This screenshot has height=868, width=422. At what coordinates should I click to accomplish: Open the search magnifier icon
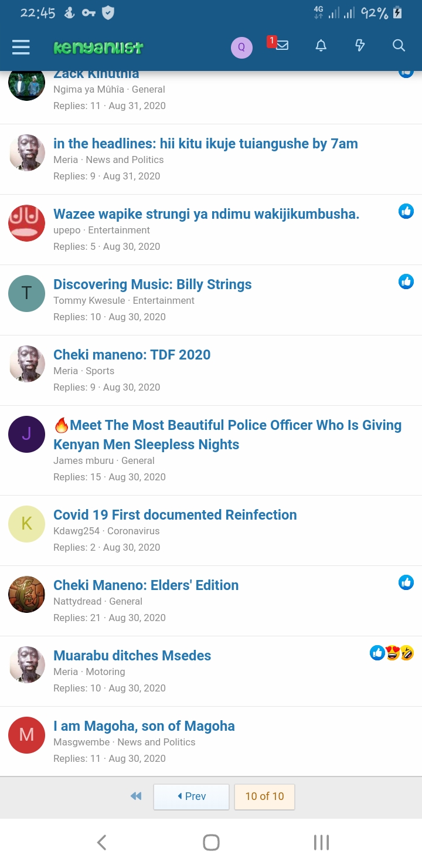(x=399, y=46)
